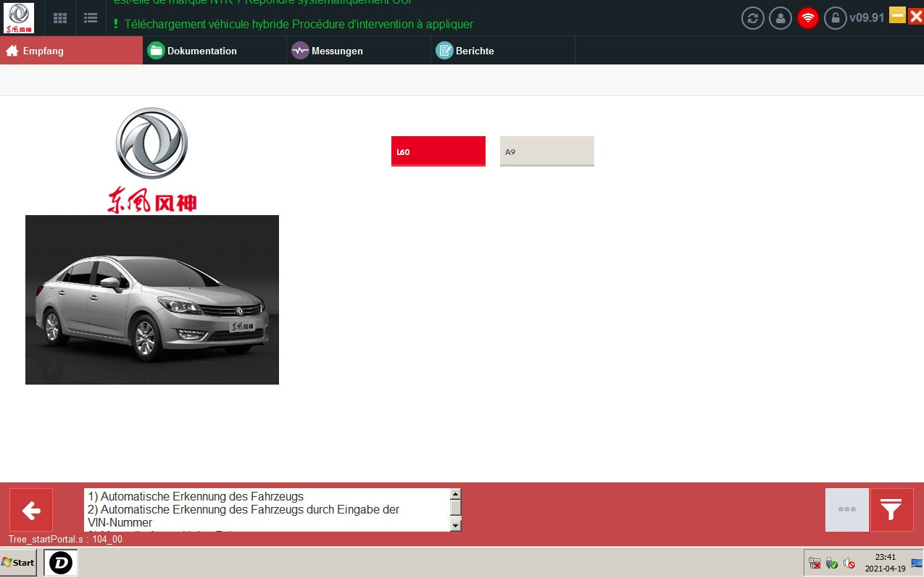Click the grey ellipsis more button
Viewport: 924px width, 578px height.
point(846,510)
